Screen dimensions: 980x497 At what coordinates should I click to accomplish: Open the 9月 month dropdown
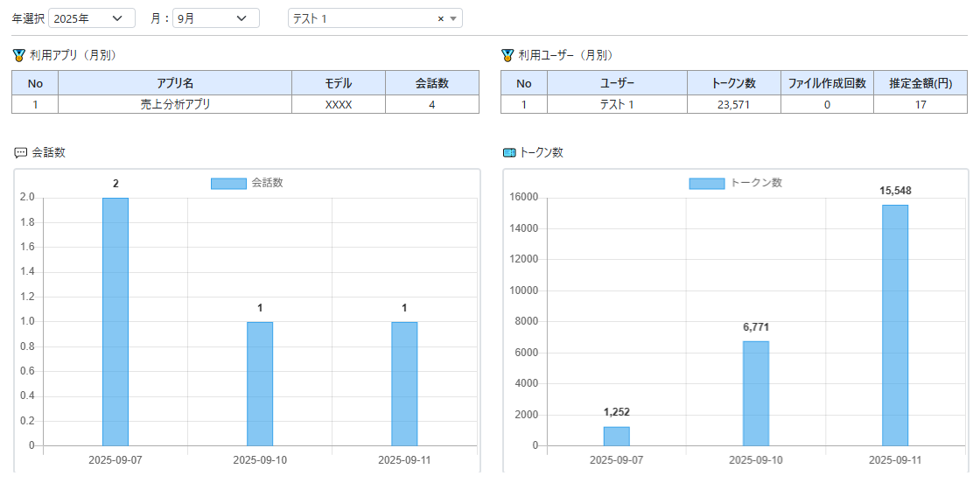(215, 18)
